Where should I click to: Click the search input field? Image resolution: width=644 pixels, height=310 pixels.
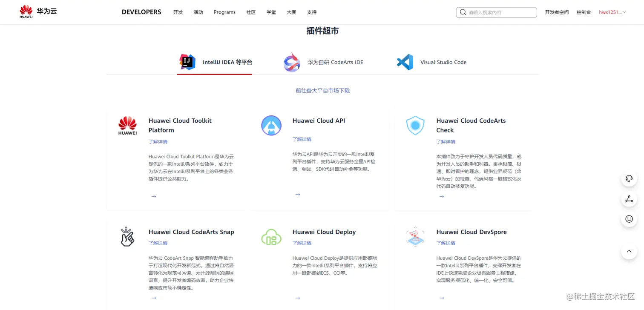click(496, 12)
